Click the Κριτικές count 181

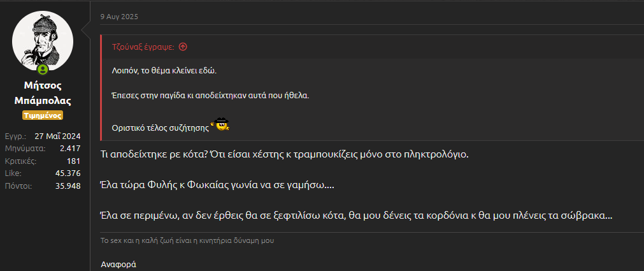(x=73, y=161)
